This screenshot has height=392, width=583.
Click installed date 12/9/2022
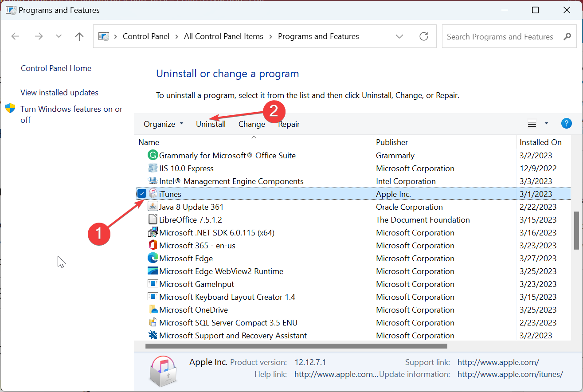[538, 168]
